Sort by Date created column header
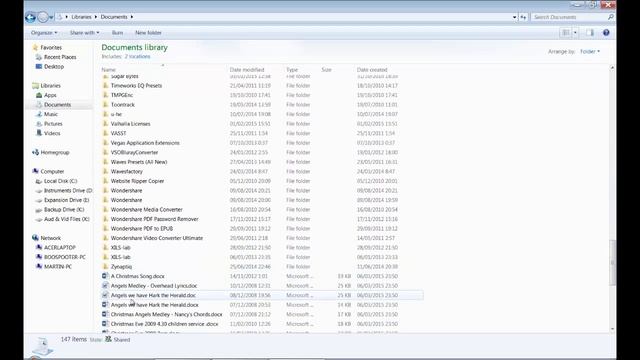This screenshot has height=360, width=640. (372, 70)
